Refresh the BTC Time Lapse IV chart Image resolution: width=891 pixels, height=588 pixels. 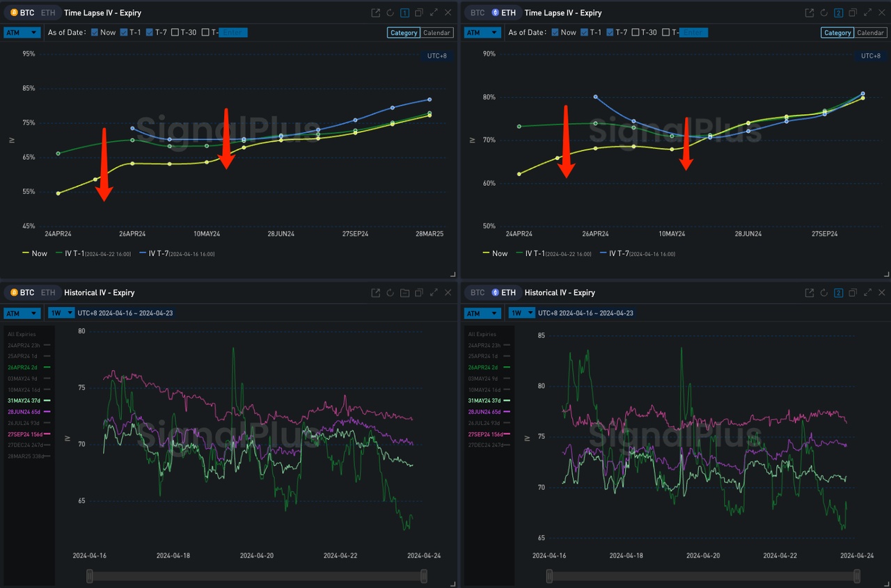coord(390,13)
